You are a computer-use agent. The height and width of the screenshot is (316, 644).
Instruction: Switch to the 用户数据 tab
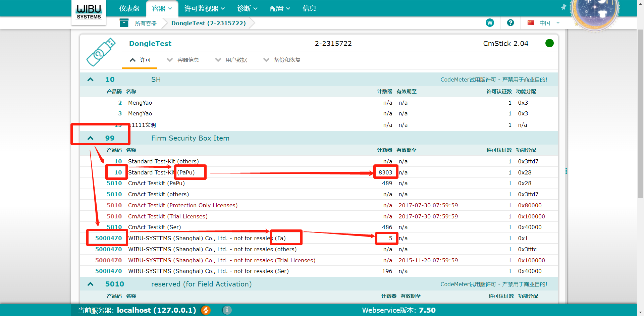point(231,60)
